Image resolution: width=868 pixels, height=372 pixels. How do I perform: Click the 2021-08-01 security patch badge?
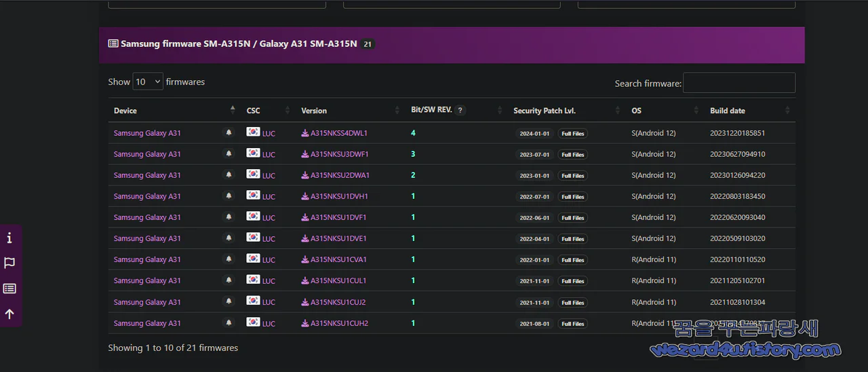(534, 324)
